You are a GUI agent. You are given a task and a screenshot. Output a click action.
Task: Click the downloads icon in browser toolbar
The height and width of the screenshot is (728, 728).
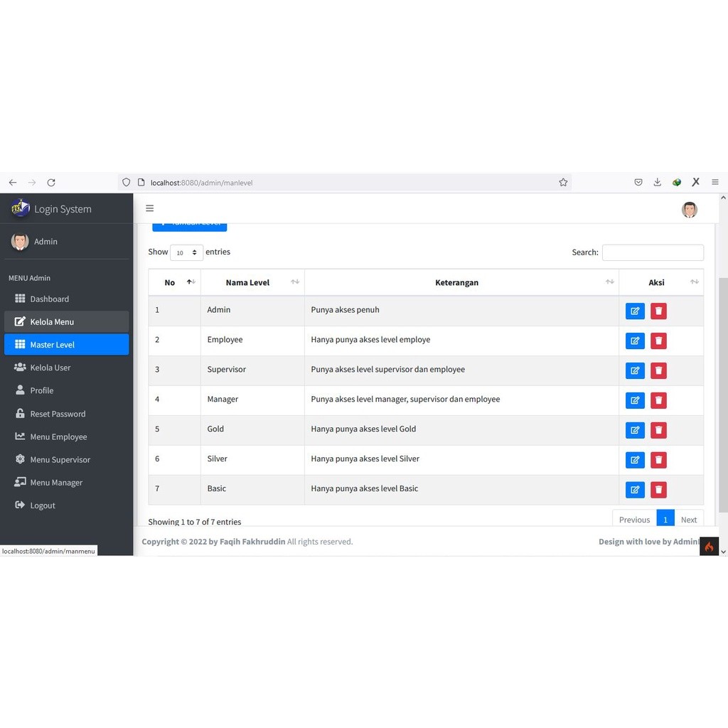[657, 182]
